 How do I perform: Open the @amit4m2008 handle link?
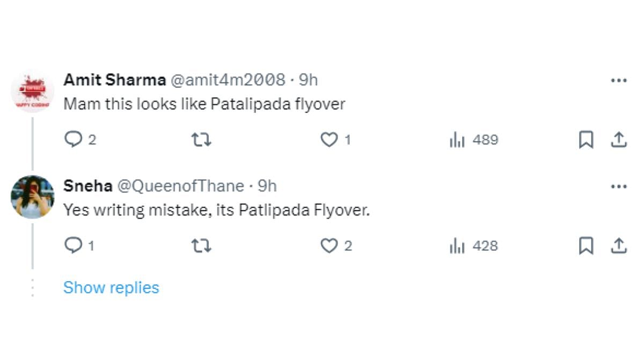[x=228, y=80]
